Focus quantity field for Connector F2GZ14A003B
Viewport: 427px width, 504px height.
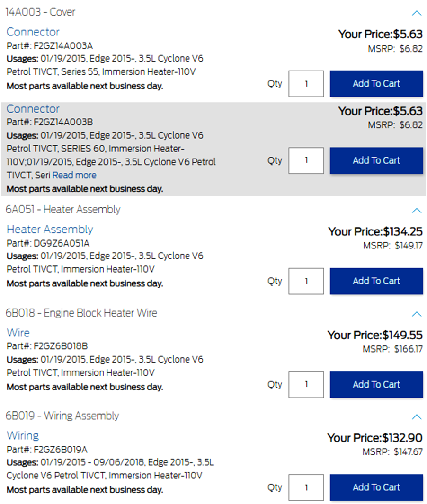[306, 160]
